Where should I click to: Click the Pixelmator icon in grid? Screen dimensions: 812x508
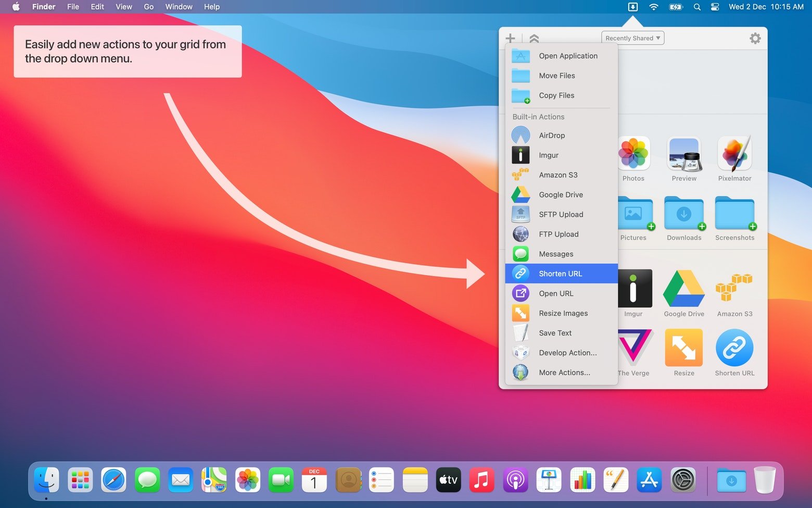click(x=734, y=154)
